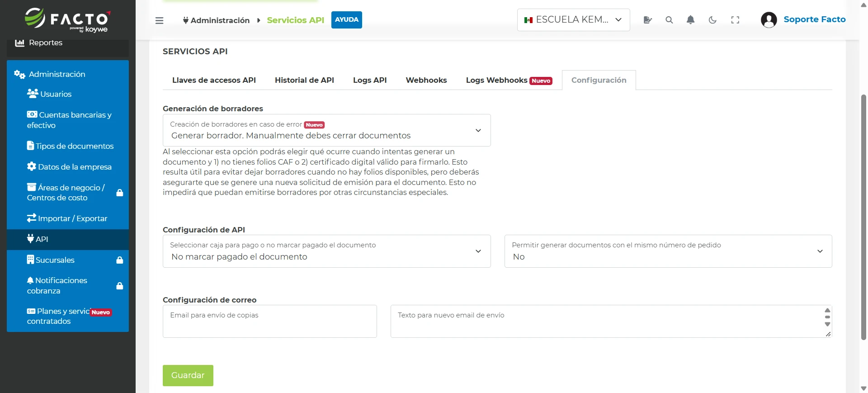Image resolution: width=868 pixels, height=393 pixels.
Task: Click the Administración gears icon
Action: tap(19, 74)
